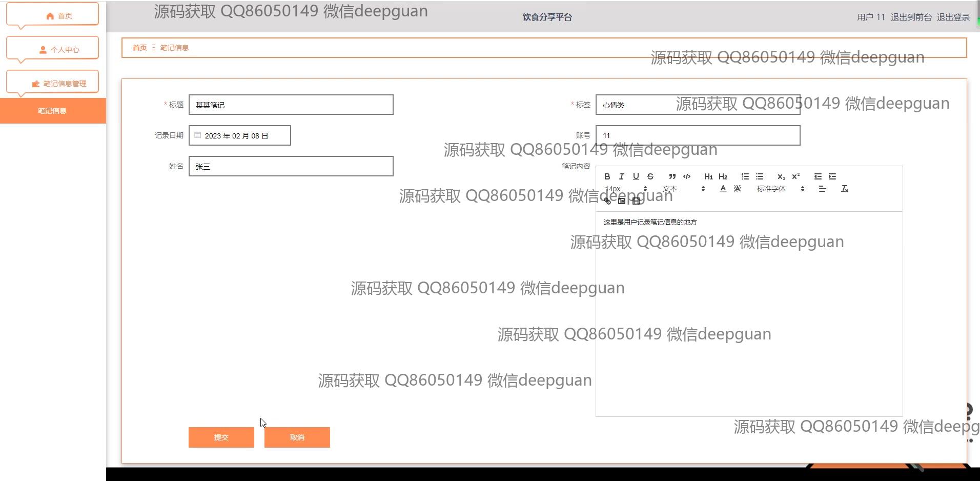Apply superscript formatting
Screen dimensions: 980x481
click(x=796, y=176)
